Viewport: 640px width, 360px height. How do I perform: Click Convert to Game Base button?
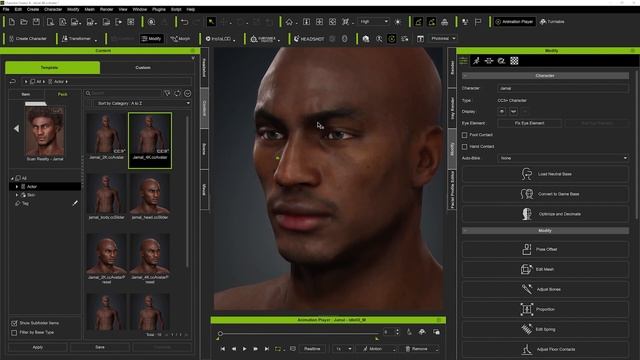pos(545,194)
